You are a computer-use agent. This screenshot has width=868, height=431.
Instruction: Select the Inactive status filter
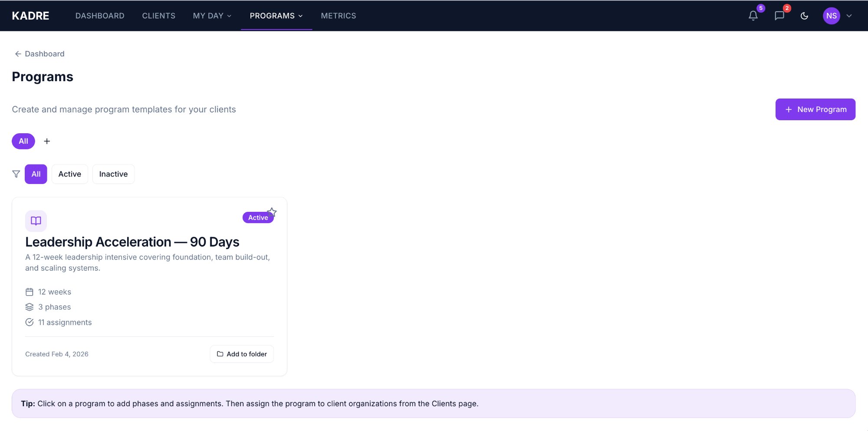113,174
